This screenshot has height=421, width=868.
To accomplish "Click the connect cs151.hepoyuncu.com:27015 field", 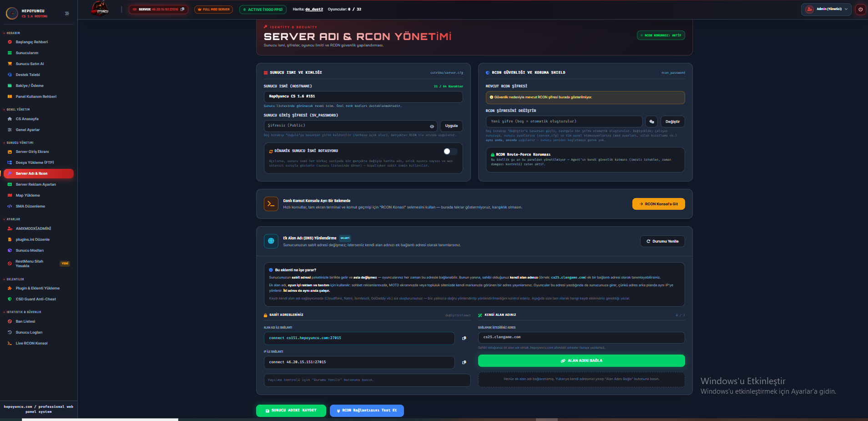I will [x=359, y=338].
